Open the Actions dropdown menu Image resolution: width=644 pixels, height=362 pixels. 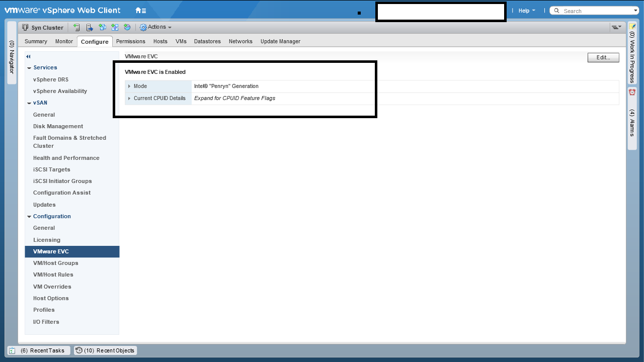[156, 27]
